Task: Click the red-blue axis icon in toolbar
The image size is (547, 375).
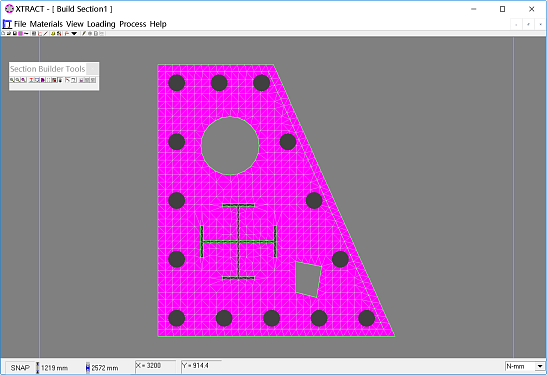Action: point(67,33)
